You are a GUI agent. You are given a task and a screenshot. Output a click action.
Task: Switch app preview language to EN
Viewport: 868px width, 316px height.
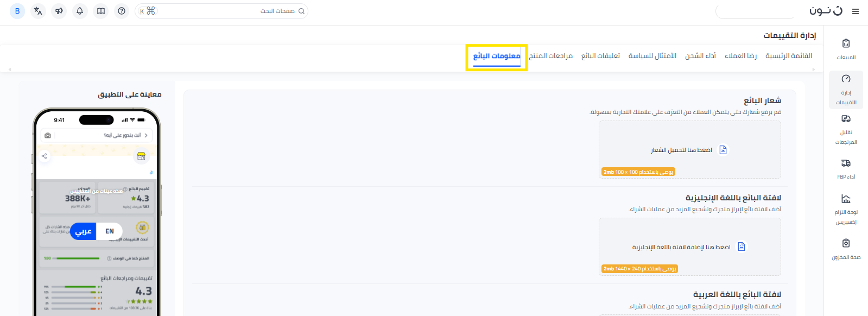[x=110, y=231]
